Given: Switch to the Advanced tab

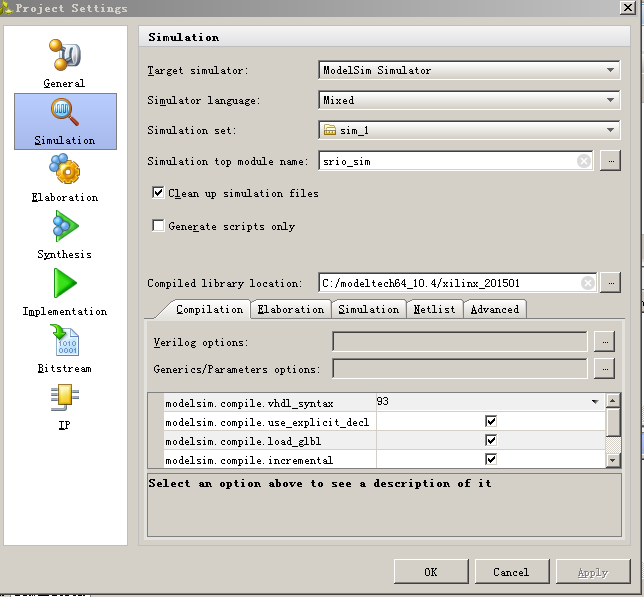Looking at the screenshot, I should point(494,309).
